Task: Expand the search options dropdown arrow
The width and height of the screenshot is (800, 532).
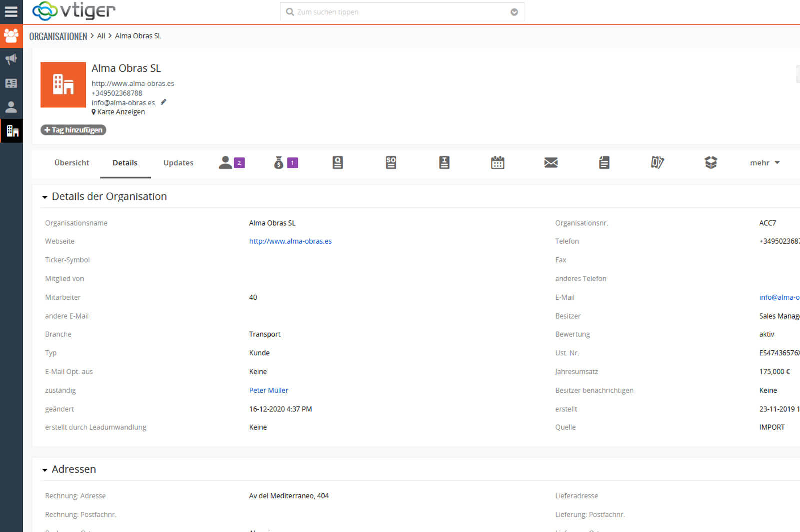Action: click(514, 12)
